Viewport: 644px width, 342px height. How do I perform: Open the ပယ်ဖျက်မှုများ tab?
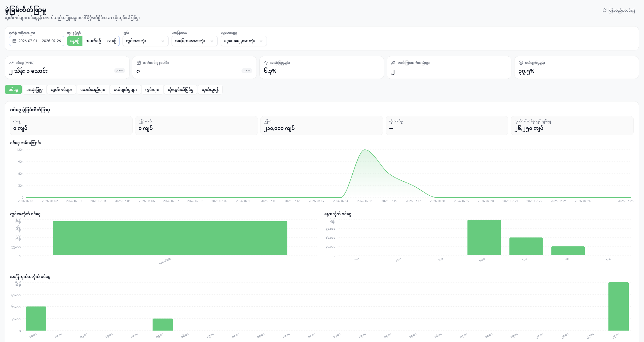[125, 89]
